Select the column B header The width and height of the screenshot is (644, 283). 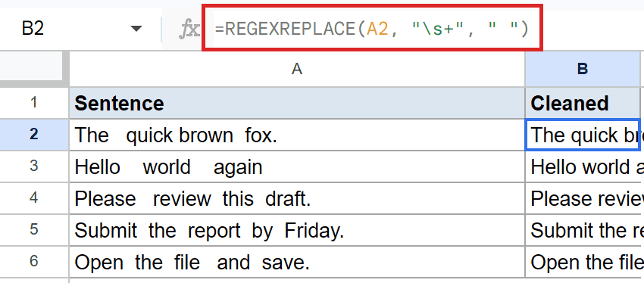click(583, 69)
